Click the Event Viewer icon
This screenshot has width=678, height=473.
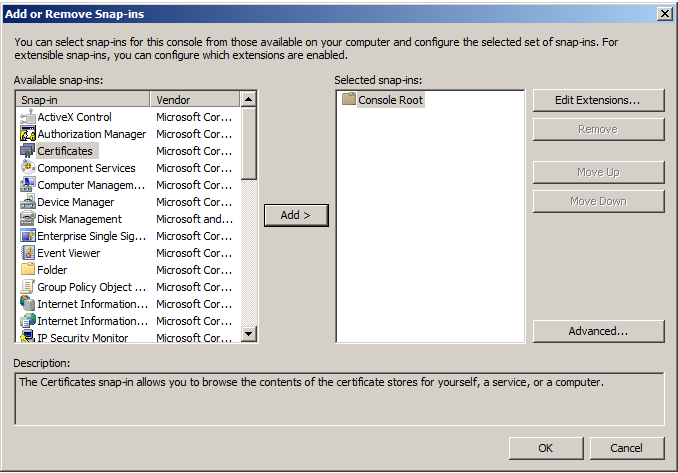(28, 253)
